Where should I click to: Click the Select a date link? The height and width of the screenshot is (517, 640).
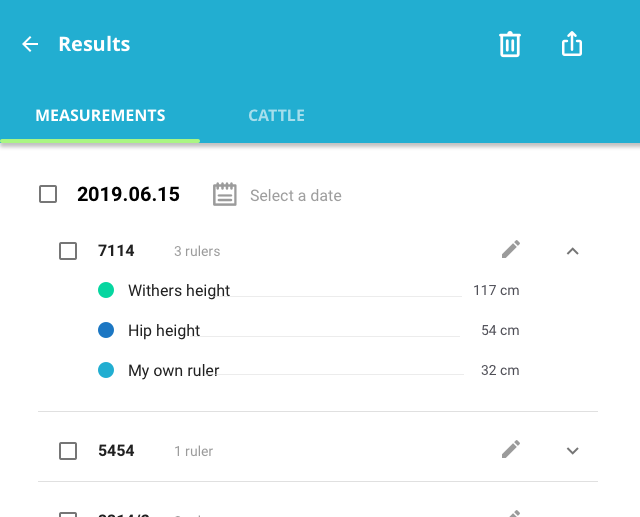coord(295,195)
